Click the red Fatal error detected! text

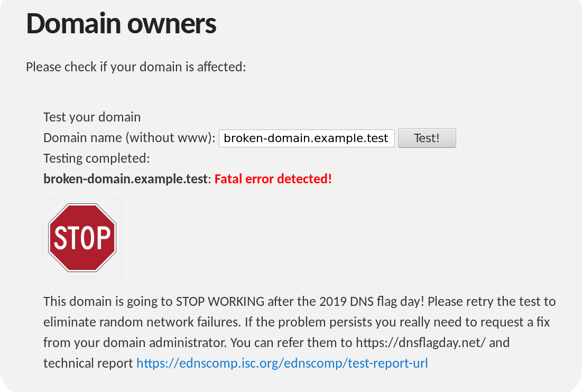pos(273,179)
